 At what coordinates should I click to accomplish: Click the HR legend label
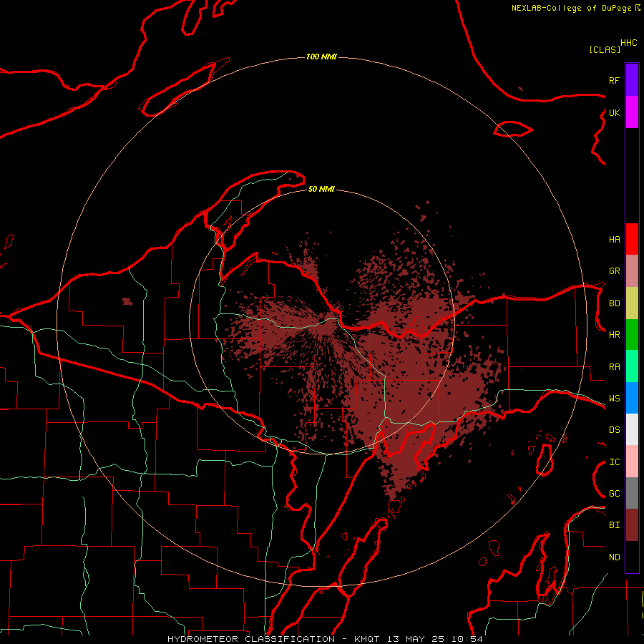[615, 335]
